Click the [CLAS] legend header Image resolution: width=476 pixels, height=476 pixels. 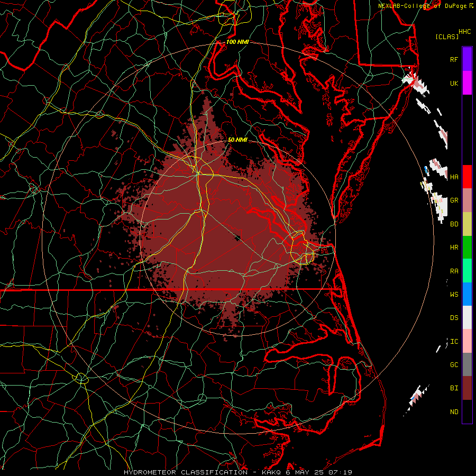coord(446,36)
